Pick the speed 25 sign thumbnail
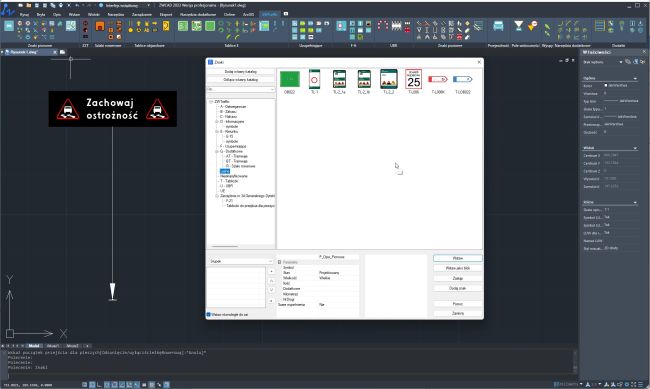 click(413, 79)
